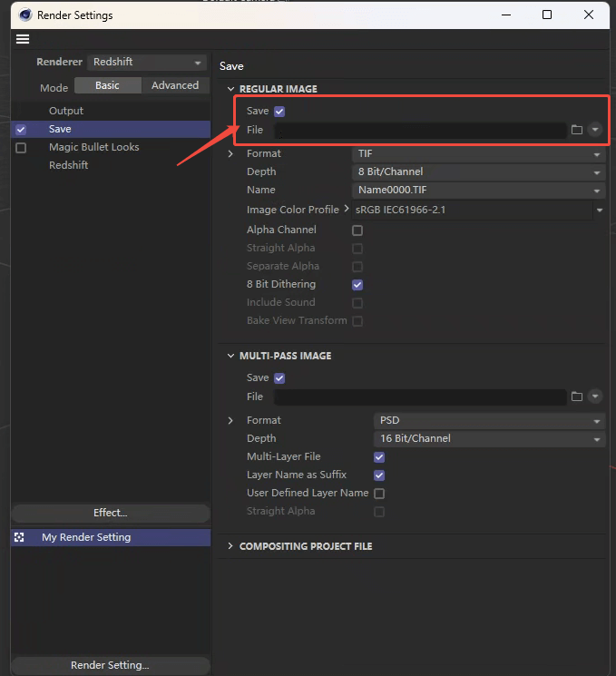616x676 pixels.
Task: Open the Image Color Profile dropdown arrow
Action: [x=600, y=210]
